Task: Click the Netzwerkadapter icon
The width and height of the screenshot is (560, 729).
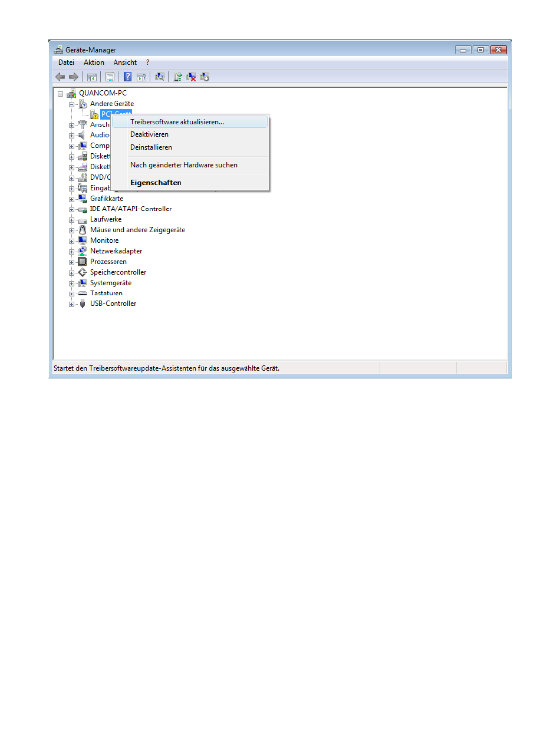Action: pos(83,251)
